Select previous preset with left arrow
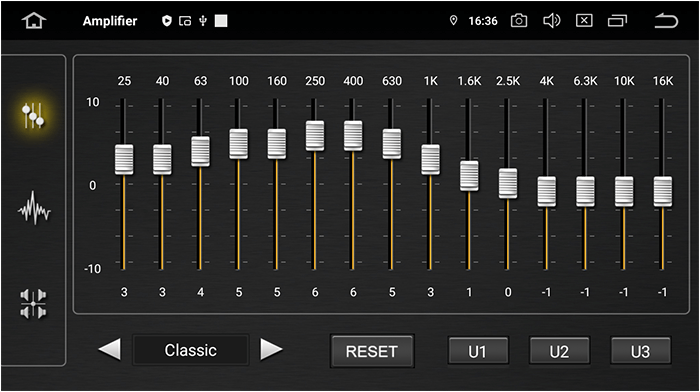The height and width of the screenshot is (392, 700). (x=109, y=349)
